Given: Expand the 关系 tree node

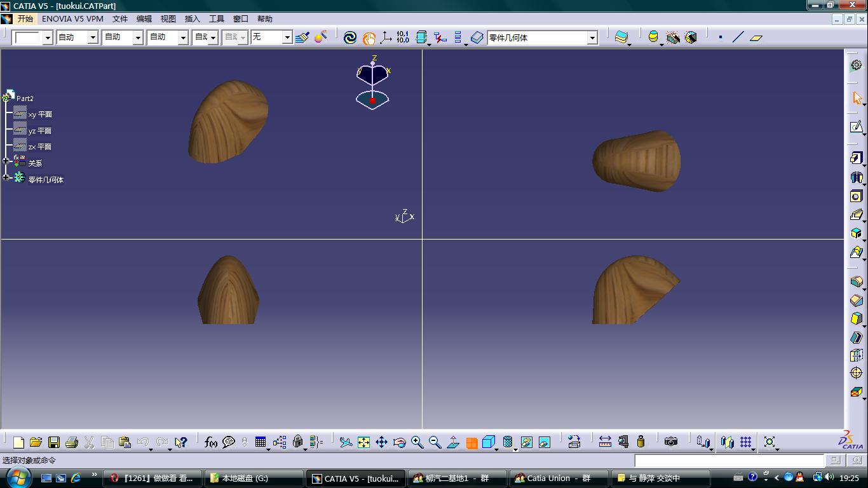Looking at the screenshot, I should [x=6, y=161].
